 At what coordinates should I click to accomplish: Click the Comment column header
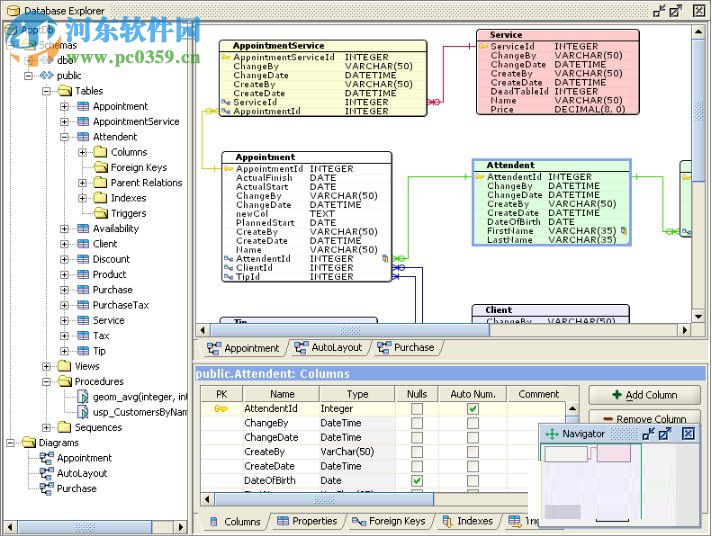(x=539, y=394)
